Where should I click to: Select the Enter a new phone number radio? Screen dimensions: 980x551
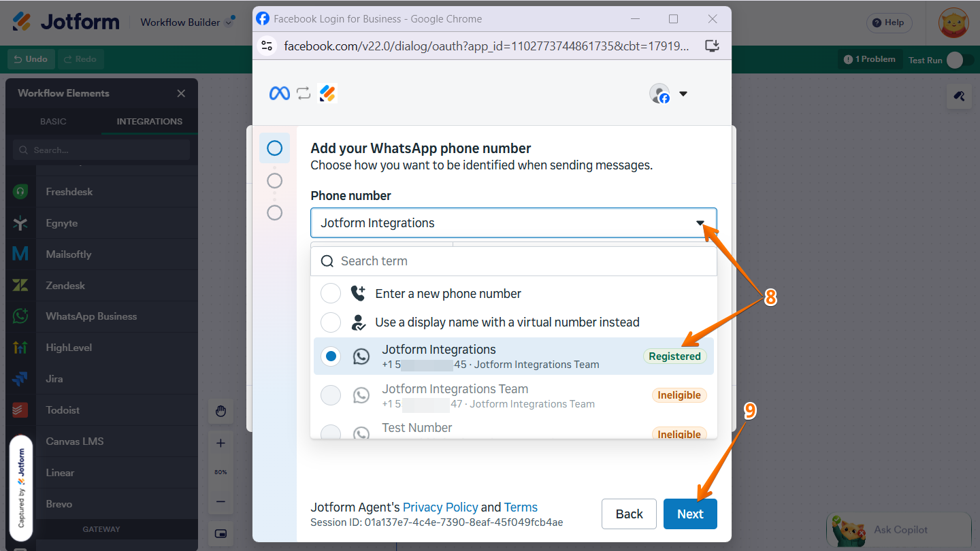click(331, 293)
